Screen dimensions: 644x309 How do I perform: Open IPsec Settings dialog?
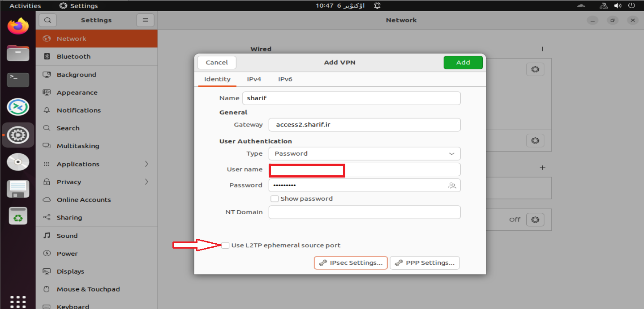[x=351, y=263]
